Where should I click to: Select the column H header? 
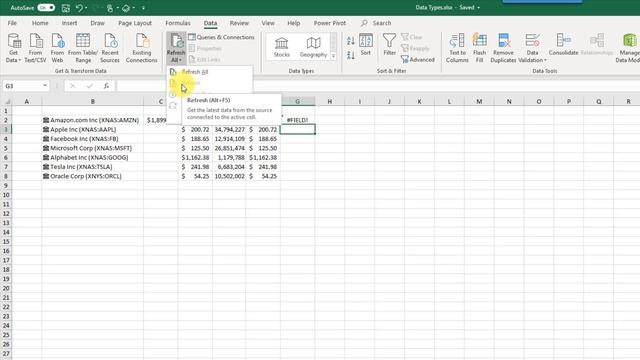[329, 101]
